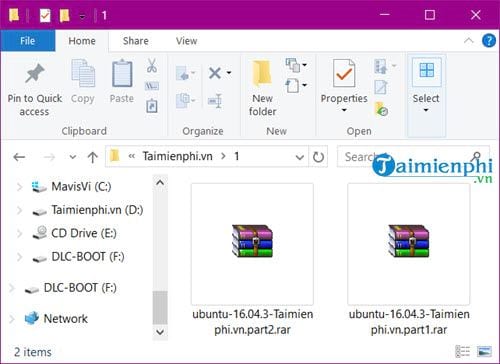Switch to Details view icon

pos(463,351)
